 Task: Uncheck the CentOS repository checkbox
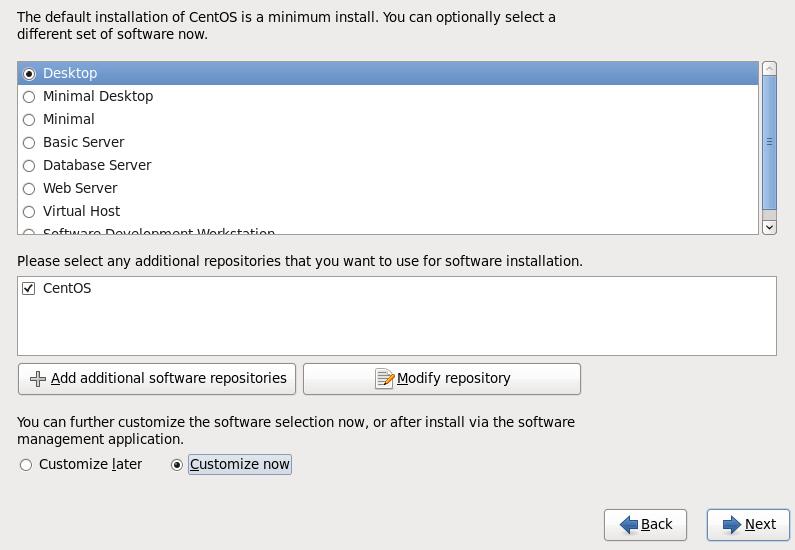point(29,289)
